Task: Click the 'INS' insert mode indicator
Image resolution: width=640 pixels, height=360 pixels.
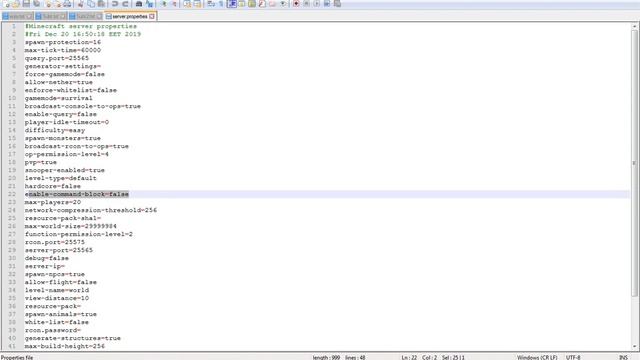Action: point(623,357)
